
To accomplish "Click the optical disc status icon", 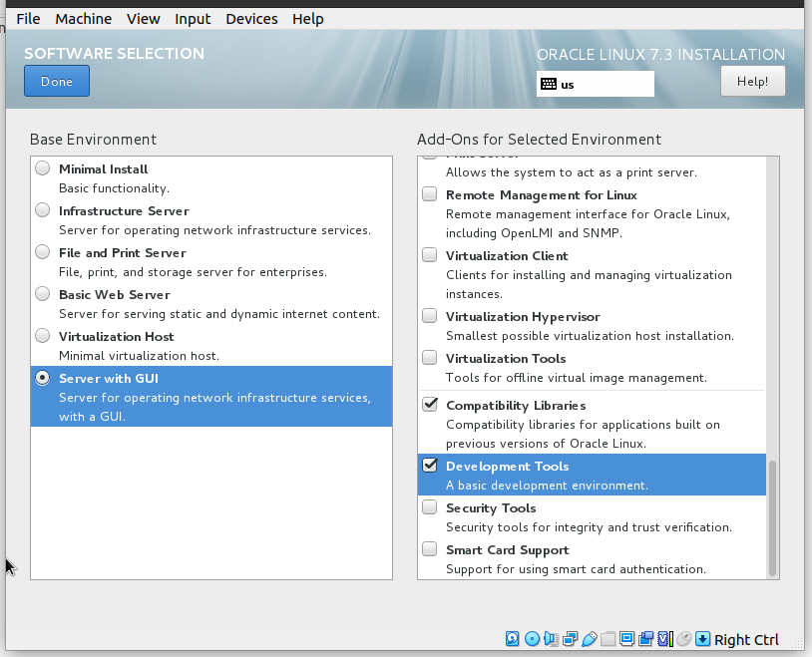I will click(532, 639).
